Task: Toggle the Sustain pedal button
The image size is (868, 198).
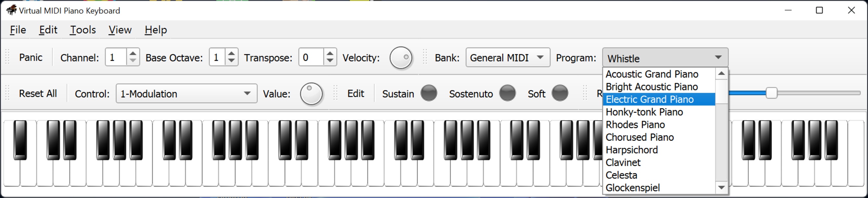Action: (429, 93)
